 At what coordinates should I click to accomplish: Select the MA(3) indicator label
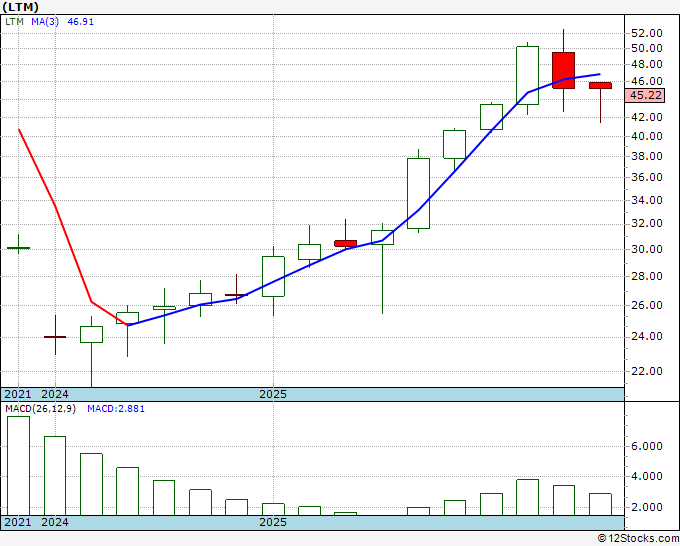point(43,21)
